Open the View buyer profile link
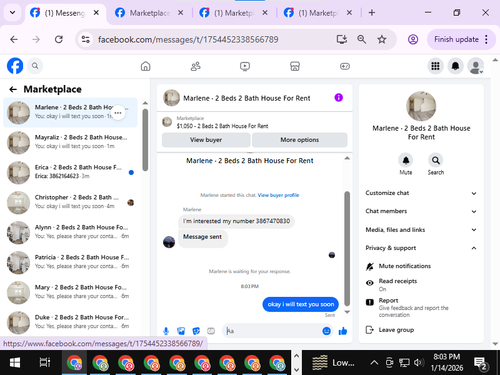Image resolution: width=500 pixels, height=375 pixels. pos(278,195)
